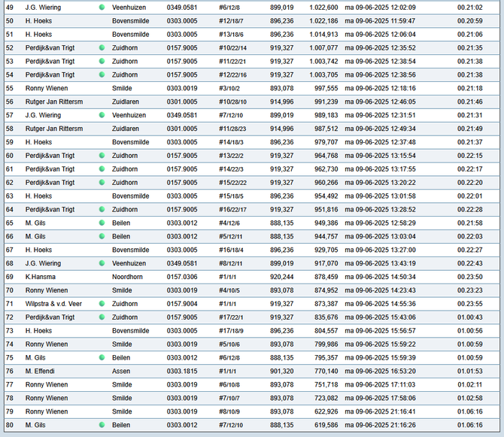Image resolution: width=504 pixels, height=437 pixels.
Task: Click speed value 619,586
Action: [326, 425]
